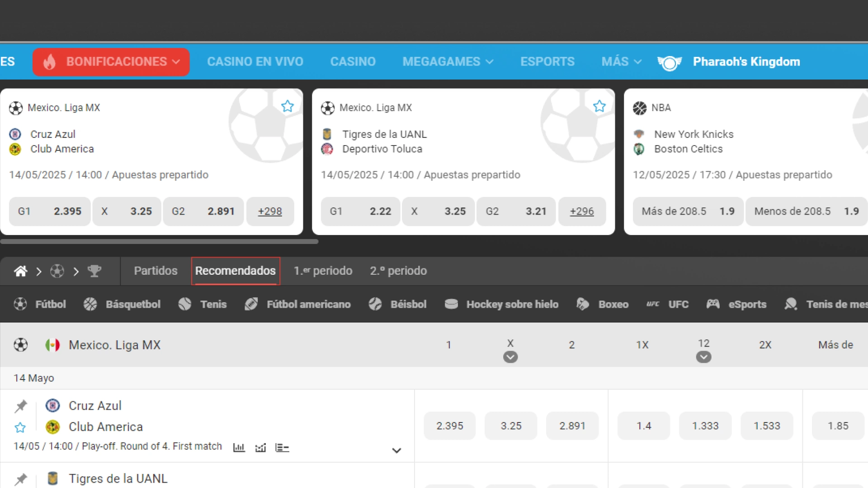
Task: Switch to the 2.º periodo tab
Action: pyautogui.click(x=398, y=271)
